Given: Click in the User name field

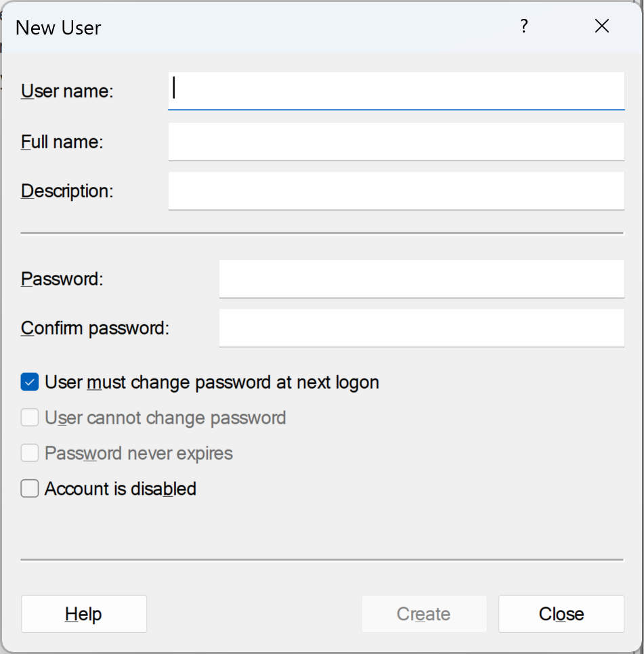Looking at the screenshot, I should [396, 91].
